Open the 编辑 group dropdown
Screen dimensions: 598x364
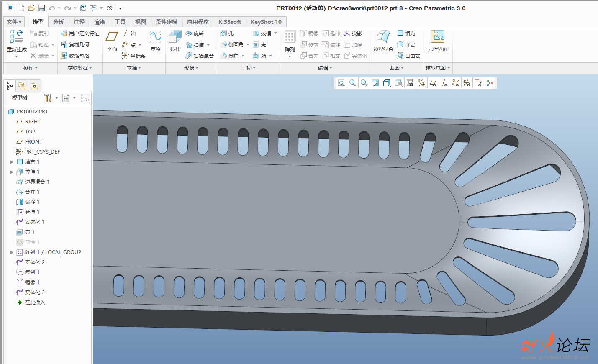pos(325,68)
